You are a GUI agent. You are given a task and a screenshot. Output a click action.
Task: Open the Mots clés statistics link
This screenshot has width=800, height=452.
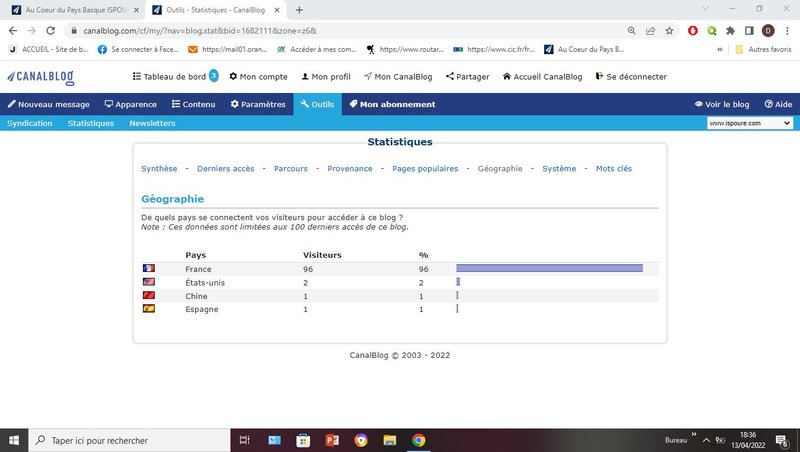pos(614,168)
